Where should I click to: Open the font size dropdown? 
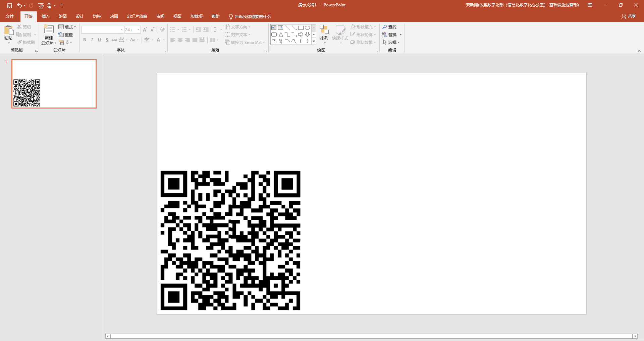tap(138, 29)
